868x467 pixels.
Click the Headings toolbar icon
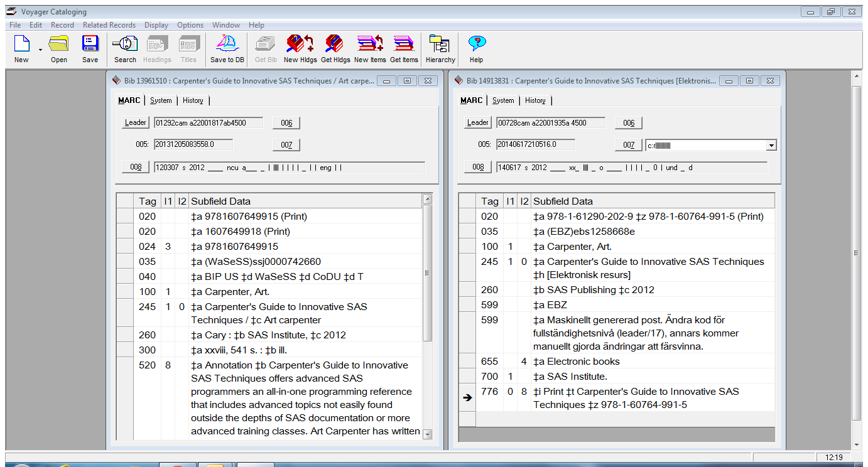click(x=157, y=44)
